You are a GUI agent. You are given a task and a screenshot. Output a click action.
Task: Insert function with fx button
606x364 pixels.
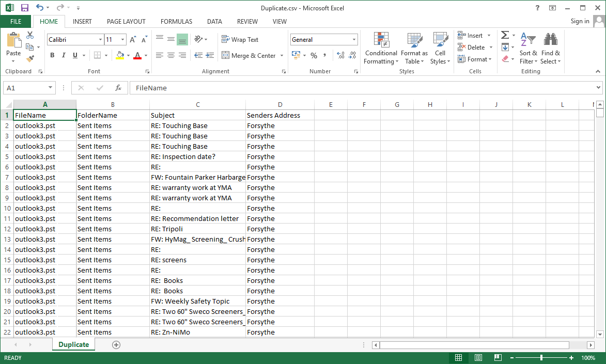coord(118,88)
